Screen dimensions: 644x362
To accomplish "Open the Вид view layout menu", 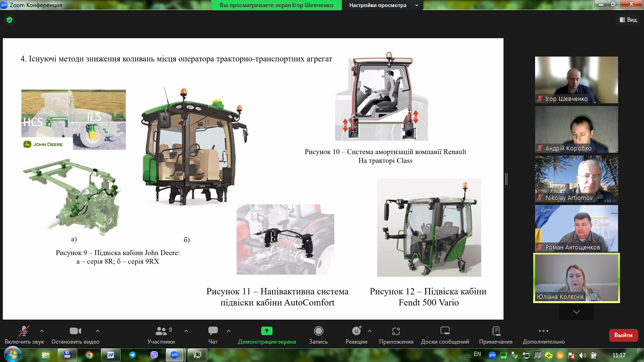I will click(x=627, y=20).
